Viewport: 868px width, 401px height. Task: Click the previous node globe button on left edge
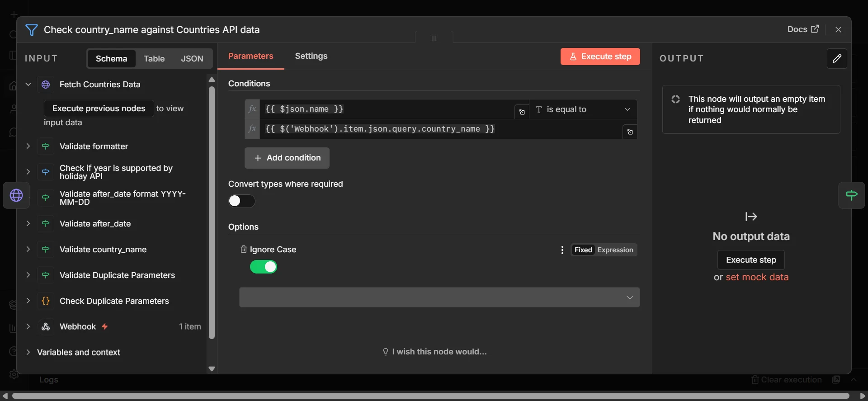(16, 195)
